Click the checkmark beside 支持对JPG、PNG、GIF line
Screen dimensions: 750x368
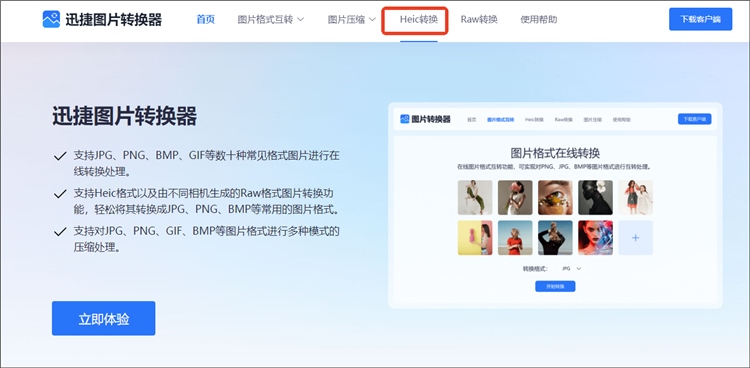(60, 232)
